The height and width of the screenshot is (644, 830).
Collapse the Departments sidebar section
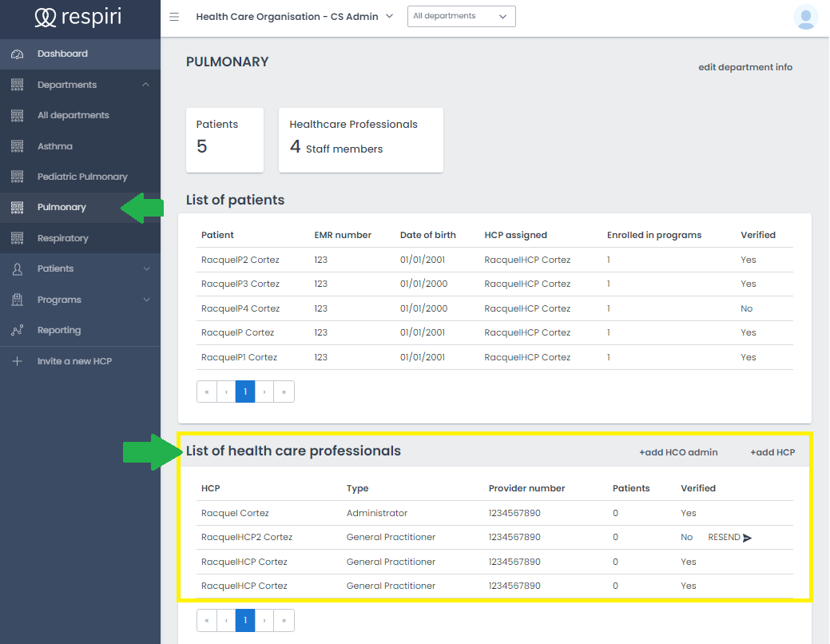[x=145, y=85]
